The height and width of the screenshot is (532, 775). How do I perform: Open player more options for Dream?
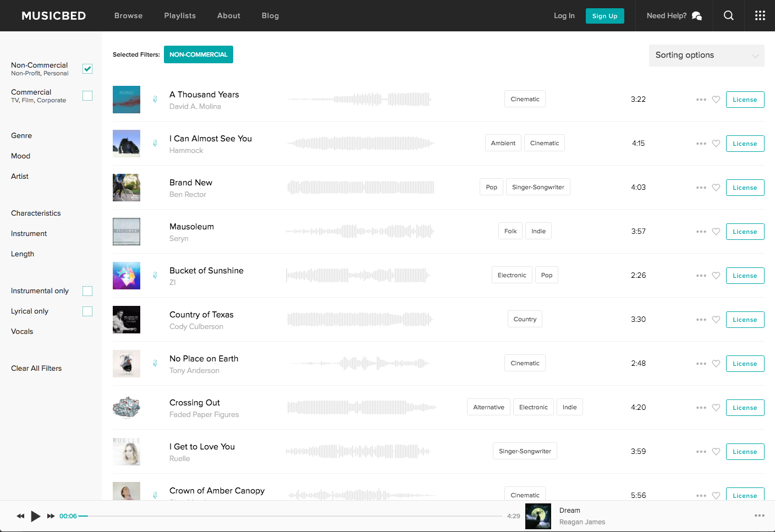[760, 515]
